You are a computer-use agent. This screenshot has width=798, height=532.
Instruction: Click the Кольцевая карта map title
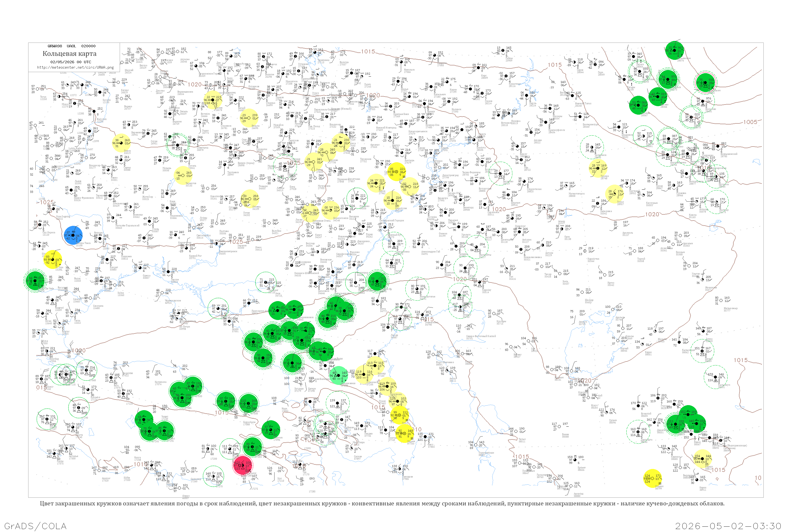69,54
